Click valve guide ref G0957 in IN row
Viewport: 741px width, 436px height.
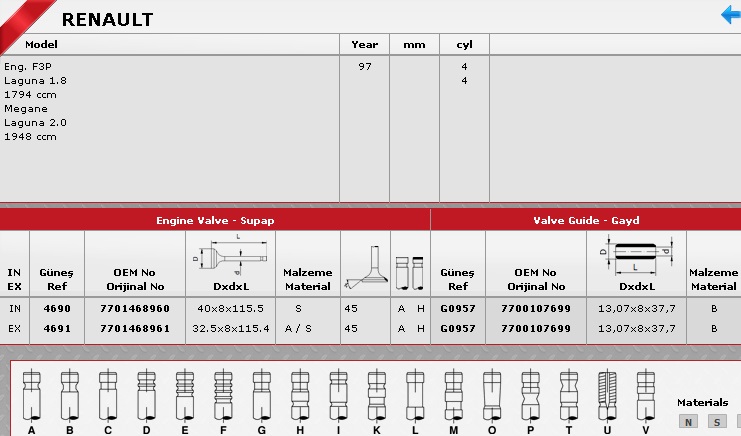tap(457, 308)
